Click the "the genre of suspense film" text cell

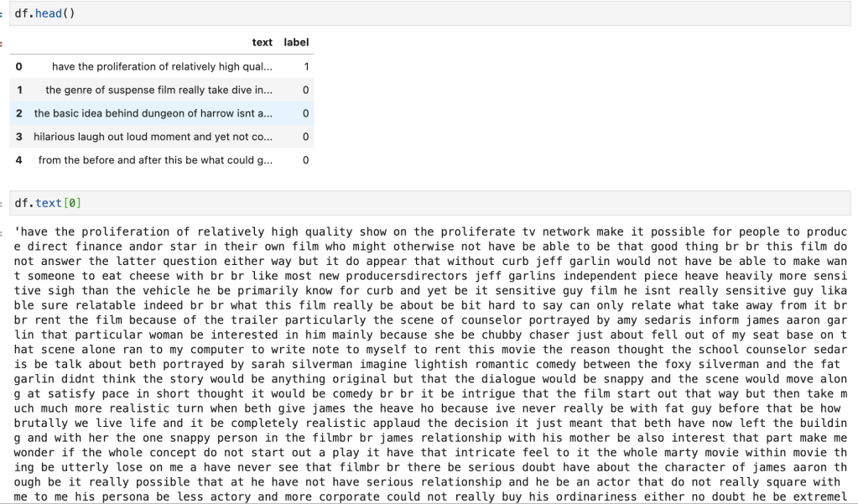click(159, 90)
